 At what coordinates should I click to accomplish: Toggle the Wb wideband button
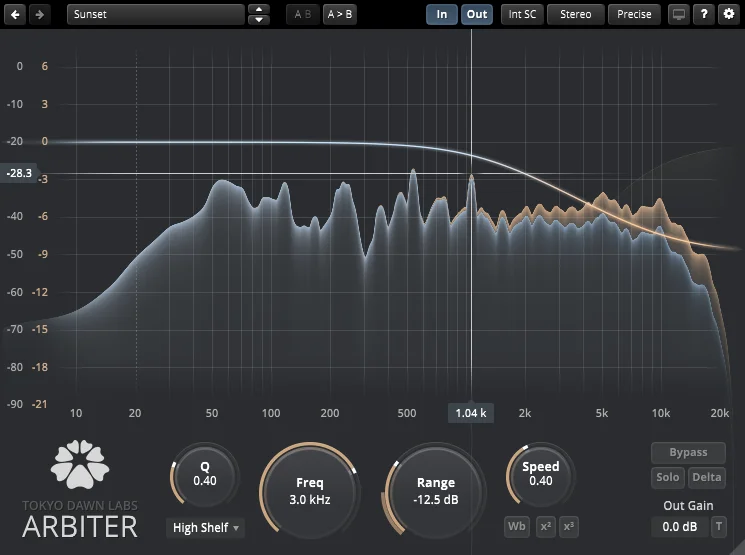pyautogui.click(x=517, y=526)
